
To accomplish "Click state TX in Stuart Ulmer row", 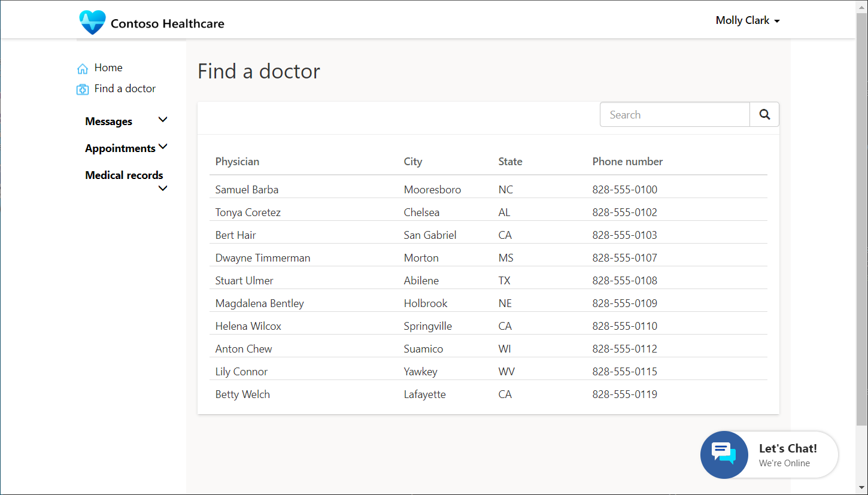I will tap(504, 281).
